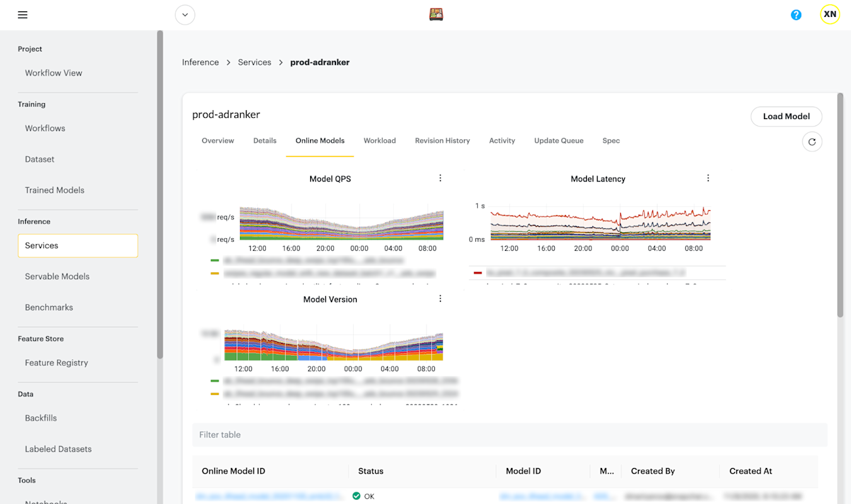Image resolution: width=851 pixels, height=504 pixels.
Task: Sort by Online Model ID column header
Action: click(x=233, y=471)
